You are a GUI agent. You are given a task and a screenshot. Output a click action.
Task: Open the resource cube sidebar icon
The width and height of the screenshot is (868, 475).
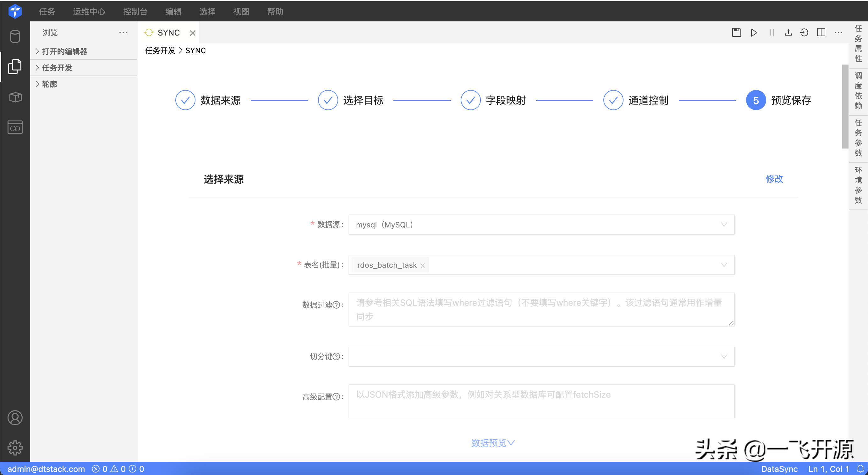click(x=15, y=97)
